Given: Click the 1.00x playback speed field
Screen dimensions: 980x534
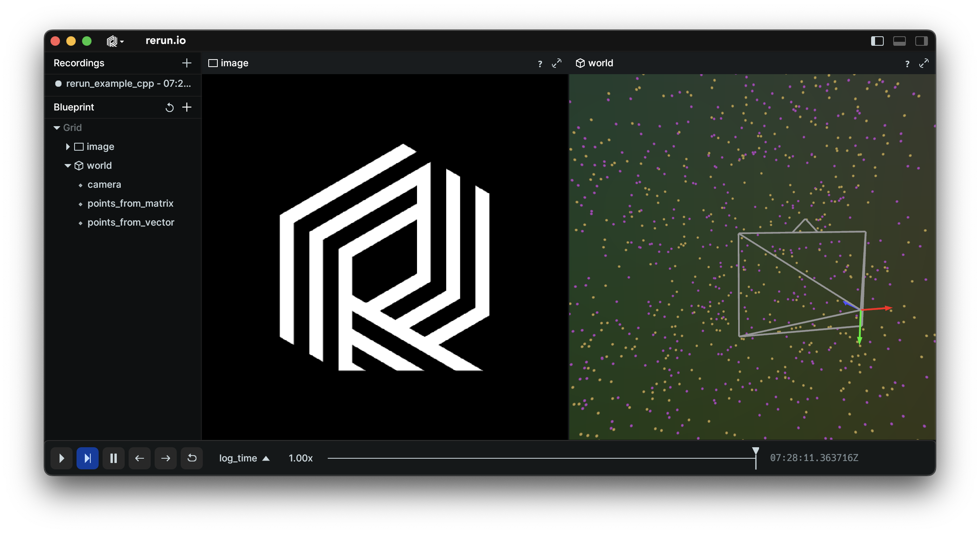Looking at the screenshot, I should point(300,458).
